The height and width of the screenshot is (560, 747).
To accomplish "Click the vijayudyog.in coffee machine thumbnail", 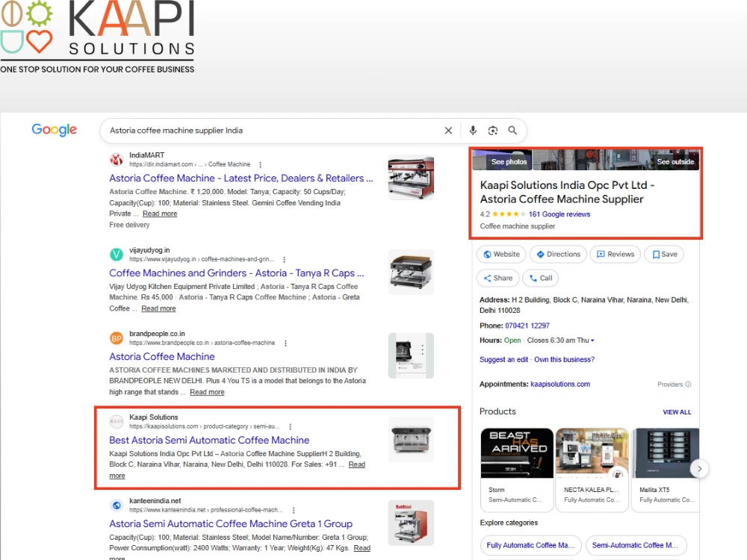I will click(x=411, y=273).
